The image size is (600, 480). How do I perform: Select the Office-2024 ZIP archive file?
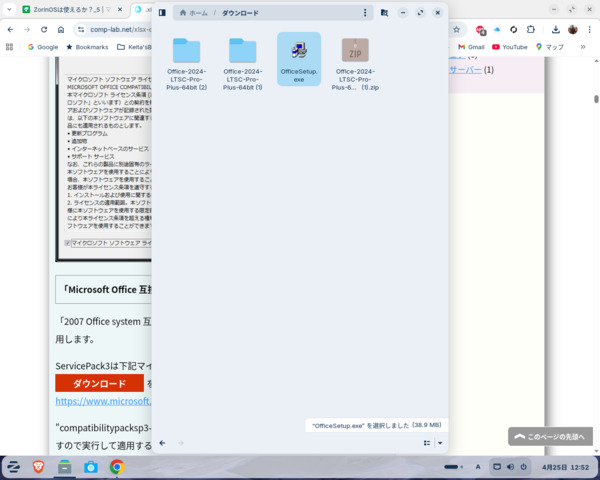(x=355, y=63)
